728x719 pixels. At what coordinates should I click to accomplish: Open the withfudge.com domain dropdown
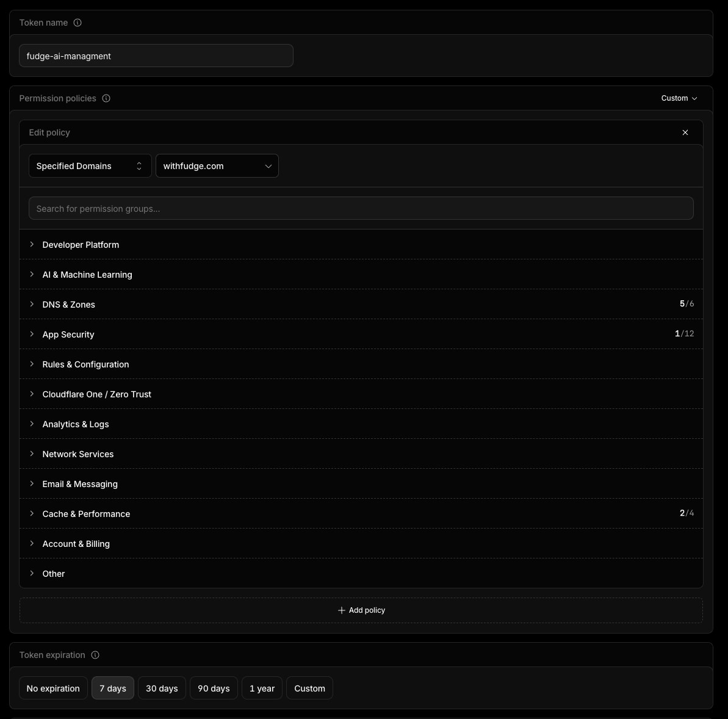(x=217, y=166)
